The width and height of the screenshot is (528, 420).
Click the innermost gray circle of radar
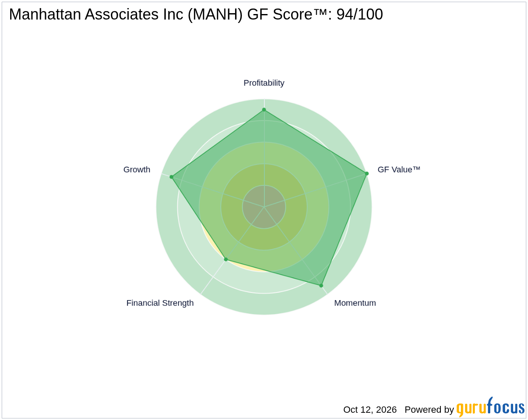pyautogui.click(x=264, y=207)
